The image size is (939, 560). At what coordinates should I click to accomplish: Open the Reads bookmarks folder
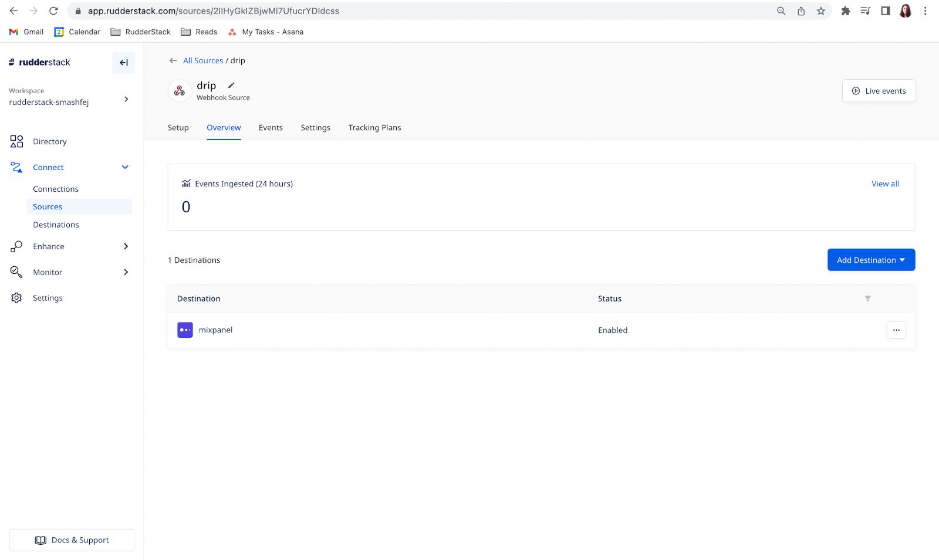(x=199, y=32)
